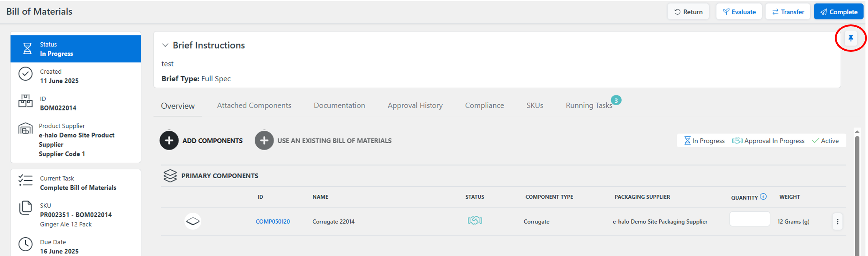Open the three-dot menu for Corrugate 22014
Viewport: 868px width, 256px height.
click(x=837, y=222)
